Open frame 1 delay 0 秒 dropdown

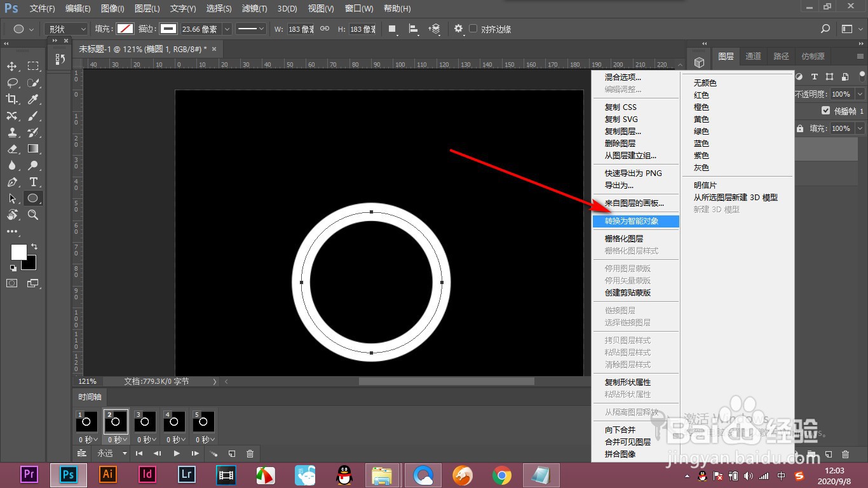(x=88, y=440)
